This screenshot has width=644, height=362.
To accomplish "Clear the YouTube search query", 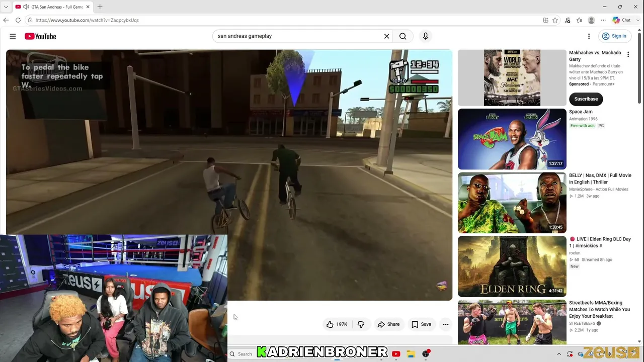I will (386, 36).
